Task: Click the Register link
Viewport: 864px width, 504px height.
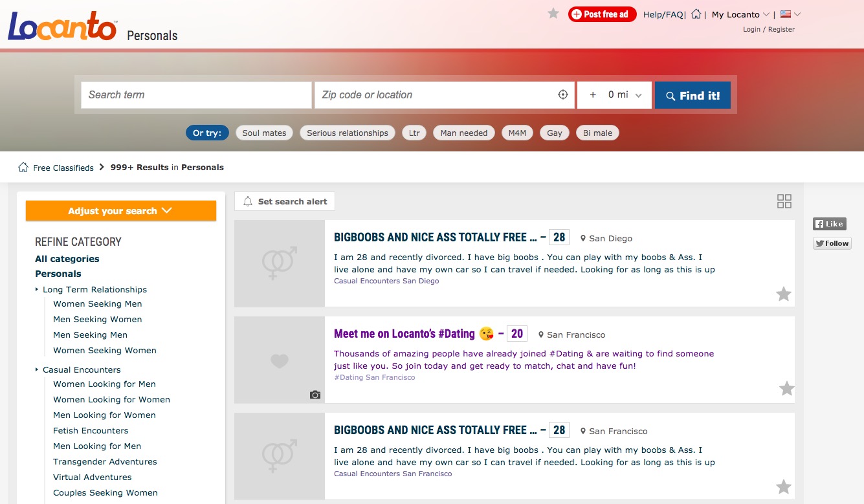Action: 781,29
